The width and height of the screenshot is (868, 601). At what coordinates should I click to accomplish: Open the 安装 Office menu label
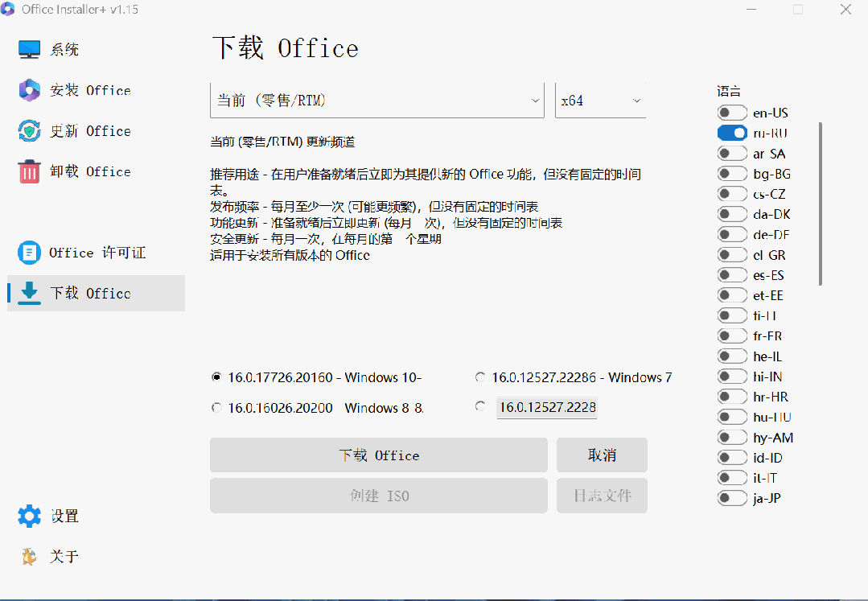tap(90, 90)
